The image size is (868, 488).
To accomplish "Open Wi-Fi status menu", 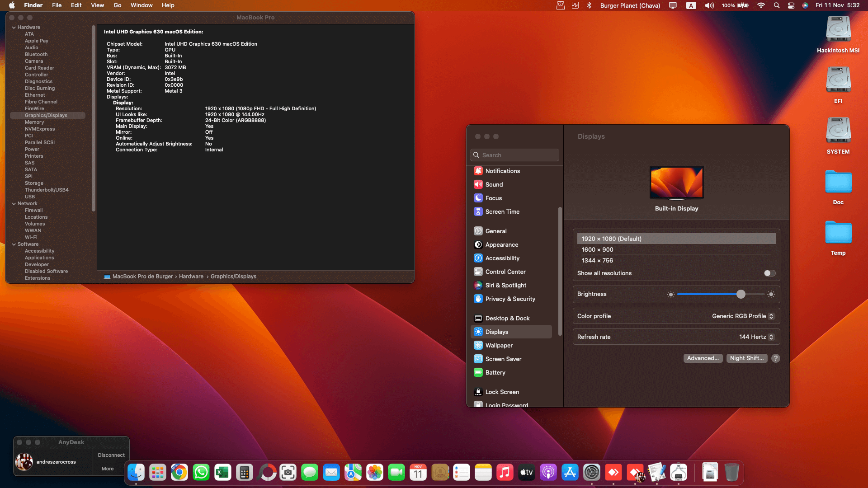I will tap(761, 5).
